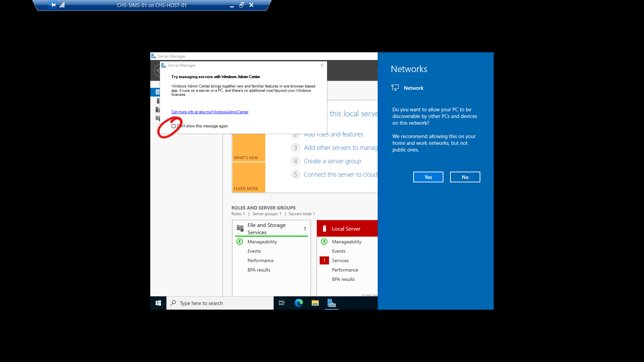Click Local Server manageability status icon

[324, 242]
